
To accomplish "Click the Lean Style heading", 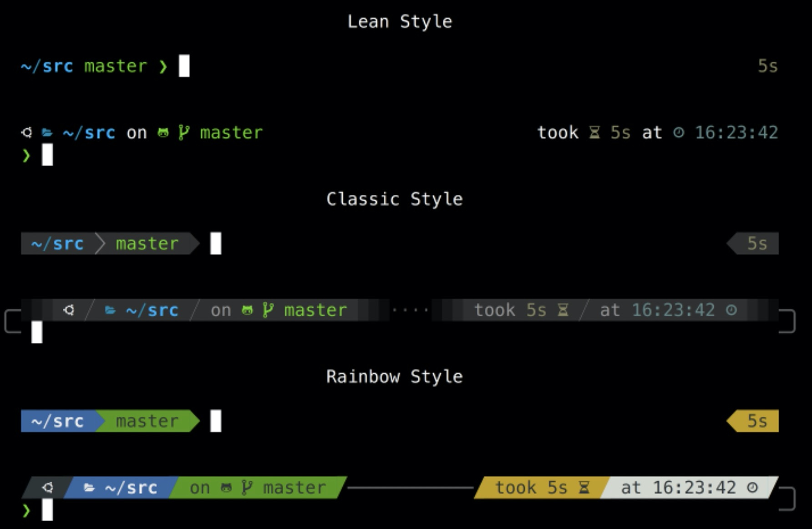I will [400, 21].
